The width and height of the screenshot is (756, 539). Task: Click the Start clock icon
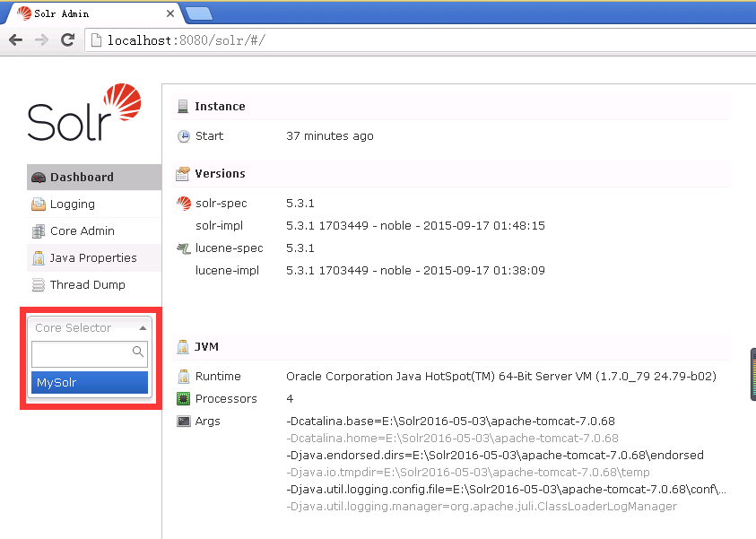tap(184, 136)
